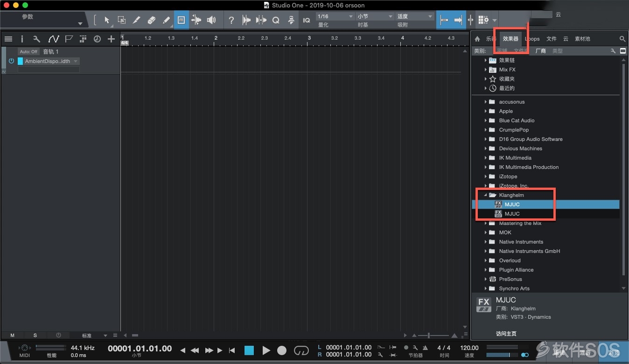Select the Bend tool

coord(196,20)
